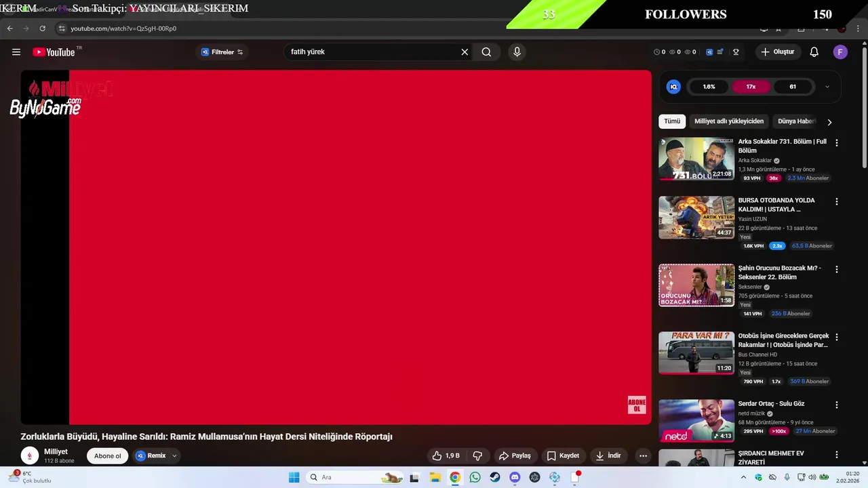Like the video (1,9 B)
The image size is (868, 488).
[x=446, y=455]
